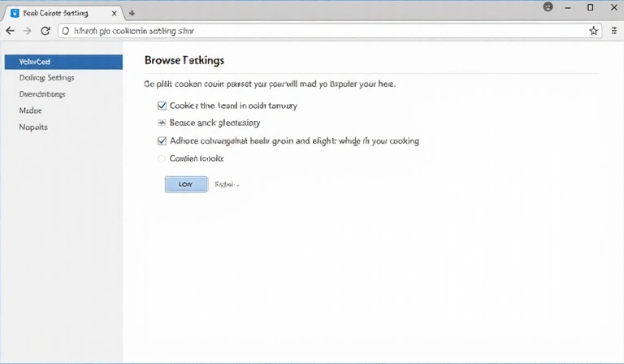Go back using the browser back arrow
The height and width of the screenshot is (364, 624).
pos(11,31)
